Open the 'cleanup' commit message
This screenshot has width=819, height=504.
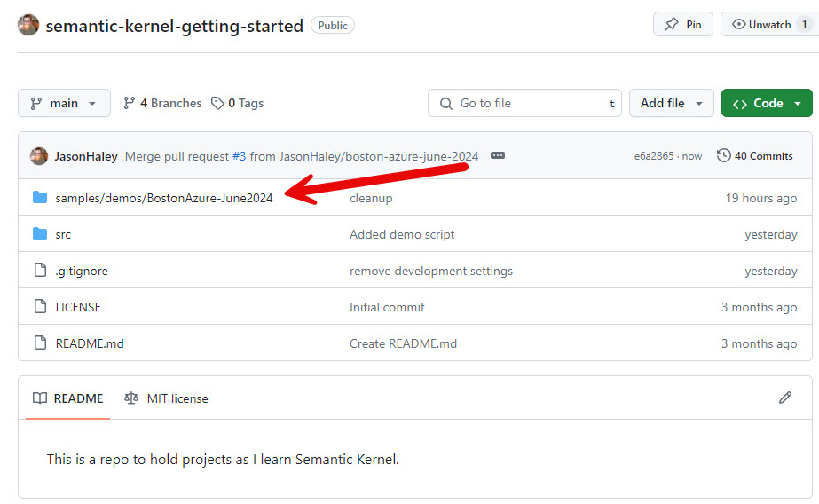371,198
